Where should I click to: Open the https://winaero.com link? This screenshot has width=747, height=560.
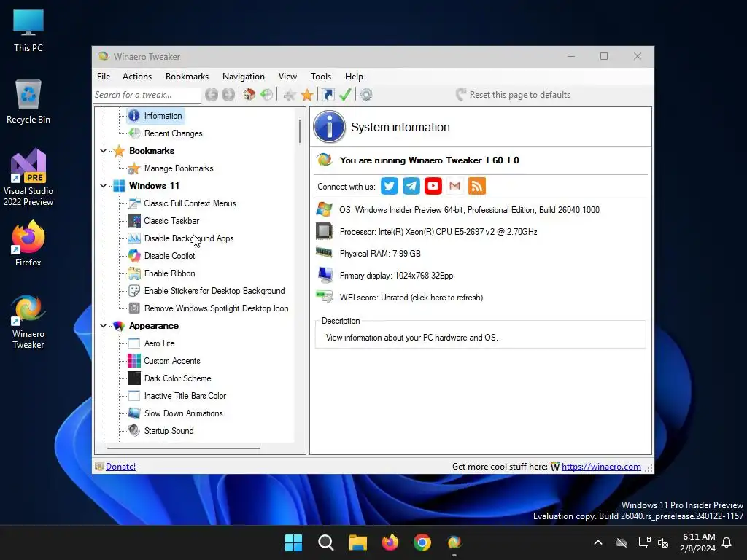coord(601,467)
